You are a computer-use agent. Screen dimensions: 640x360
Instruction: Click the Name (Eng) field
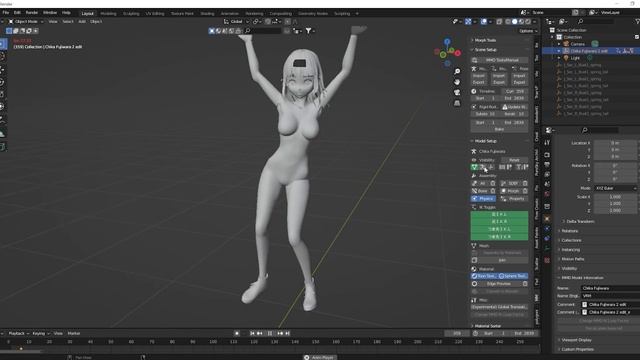tap(610, 296)
